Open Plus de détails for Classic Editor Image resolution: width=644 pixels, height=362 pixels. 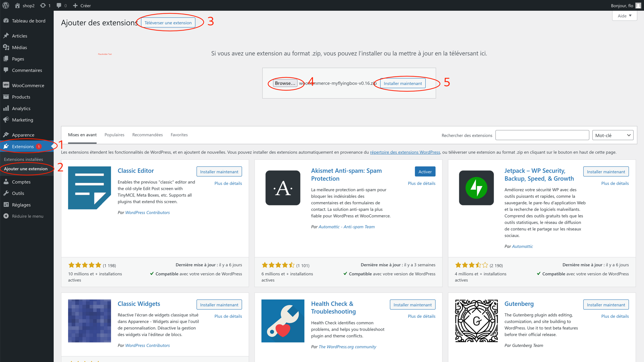click(228, 183)
